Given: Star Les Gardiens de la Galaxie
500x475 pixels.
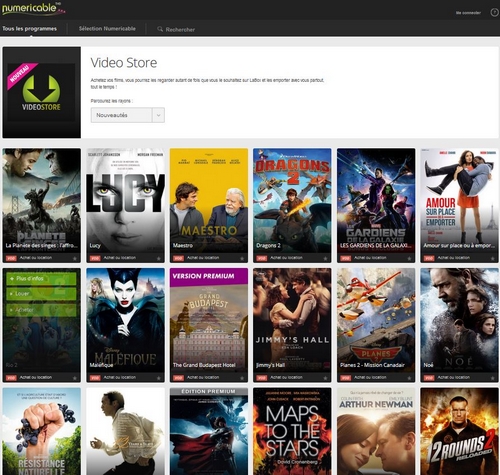Looking at the screenshot, I should [x=409, y=258].
